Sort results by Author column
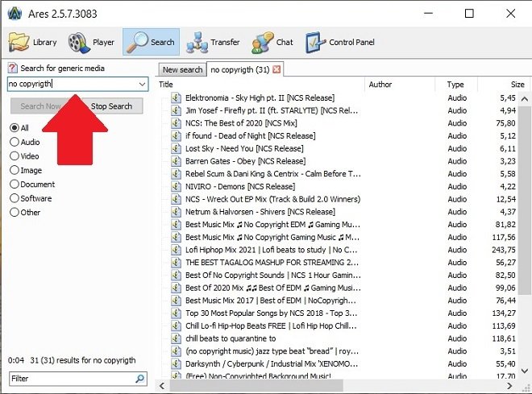Viewport: 532px width, 394px height. tap(401, 85)
